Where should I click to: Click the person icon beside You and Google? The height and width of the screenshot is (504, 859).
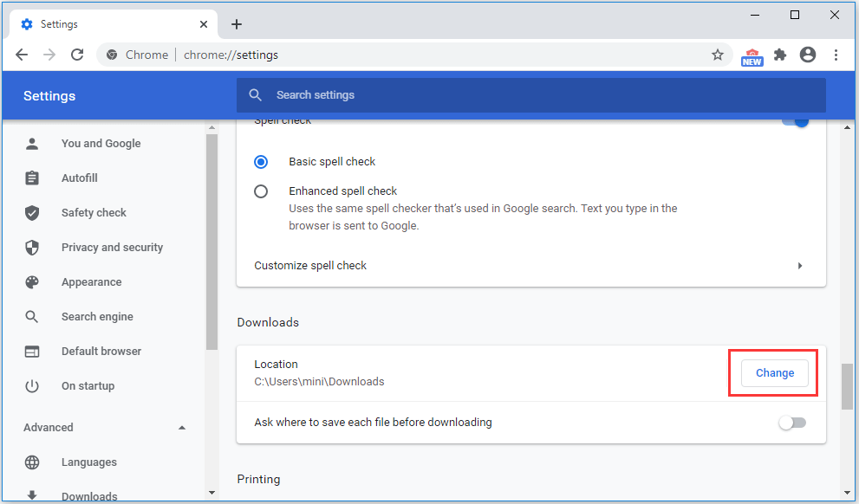pyautogui.click(x=32, y=144)
